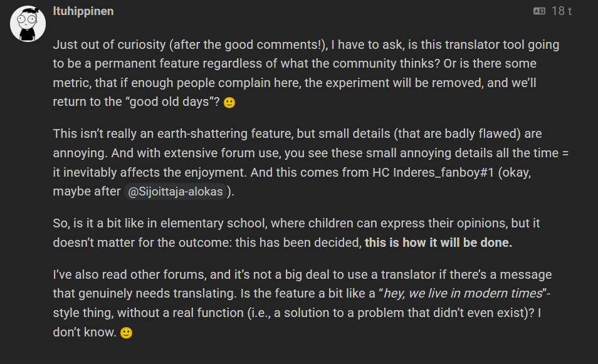Screen dimensions: 598x364
Task: Click the bold "this is how it will be done." text
Action: tap(438, 243)
